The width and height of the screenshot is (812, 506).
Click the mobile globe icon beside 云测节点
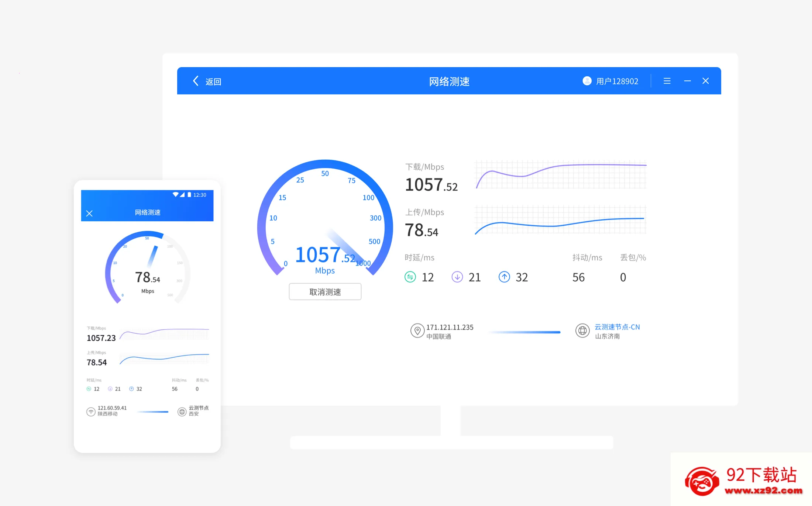tap(182, 412)
